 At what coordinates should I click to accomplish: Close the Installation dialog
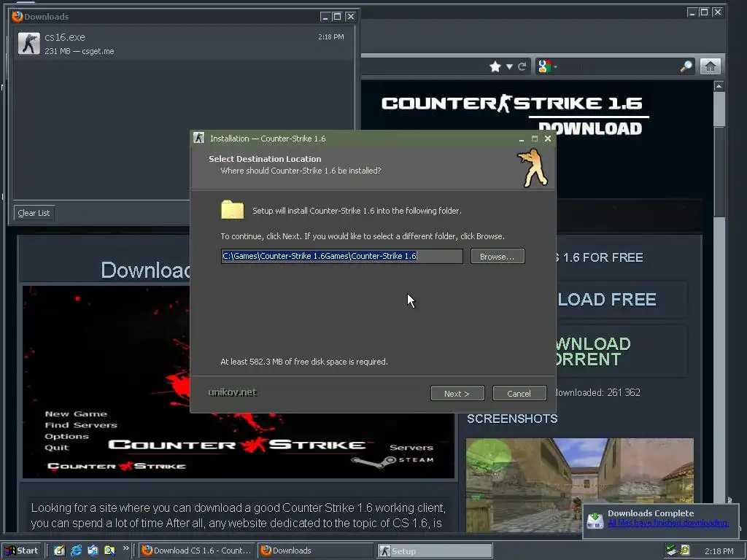pos(548,139)
